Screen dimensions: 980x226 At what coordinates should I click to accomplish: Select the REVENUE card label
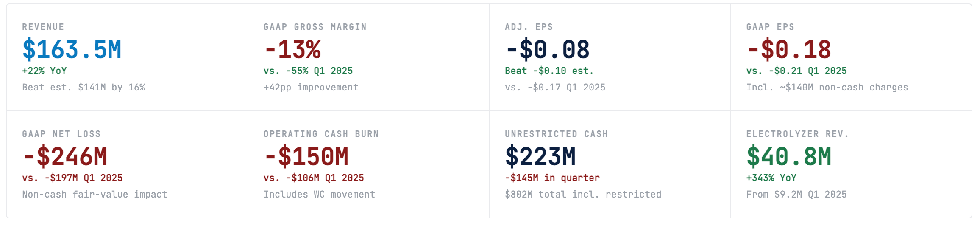pyautogui.click(x=43, y=27)
